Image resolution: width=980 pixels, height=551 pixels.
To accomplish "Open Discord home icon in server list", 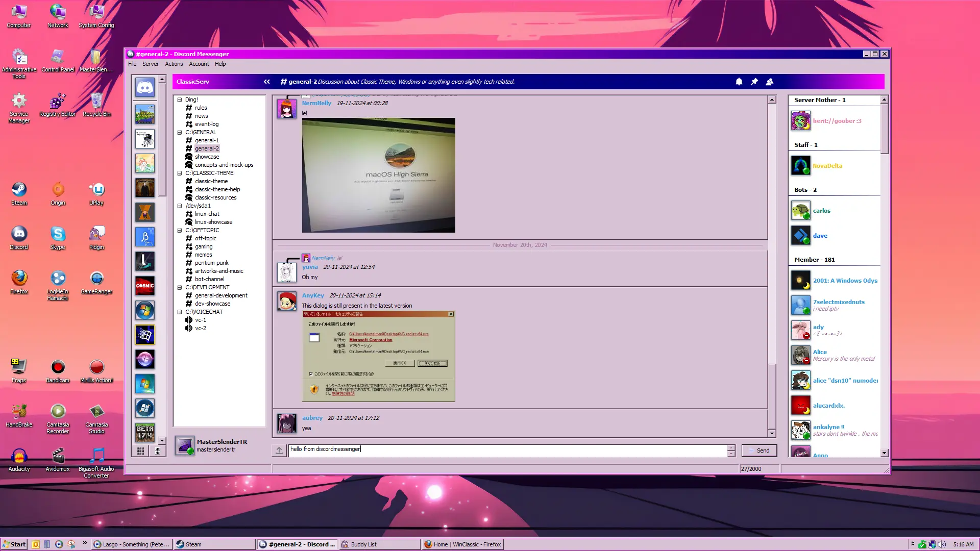I will 145,87.
